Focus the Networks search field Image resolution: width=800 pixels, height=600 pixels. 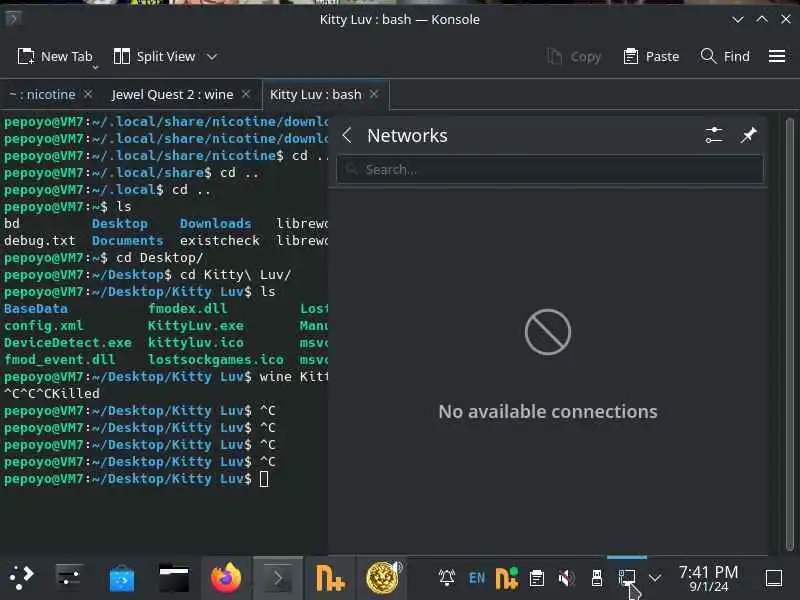(x=550, y=169)
